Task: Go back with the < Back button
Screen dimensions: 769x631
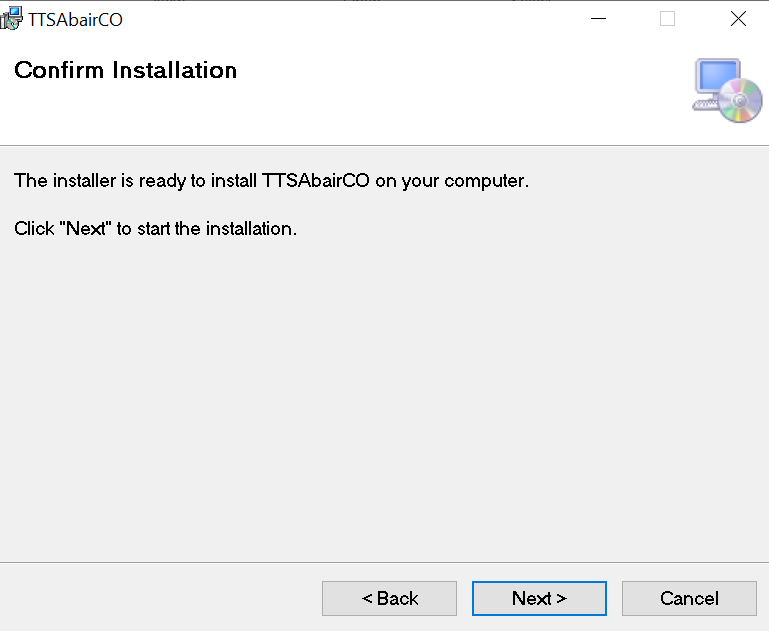Action: pyautogui.click(x=389, y=598)
